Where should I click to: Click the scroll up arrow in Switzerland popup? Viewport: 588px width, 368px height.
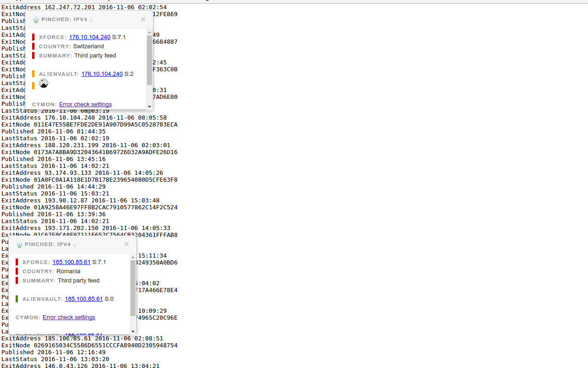point(149,32)
